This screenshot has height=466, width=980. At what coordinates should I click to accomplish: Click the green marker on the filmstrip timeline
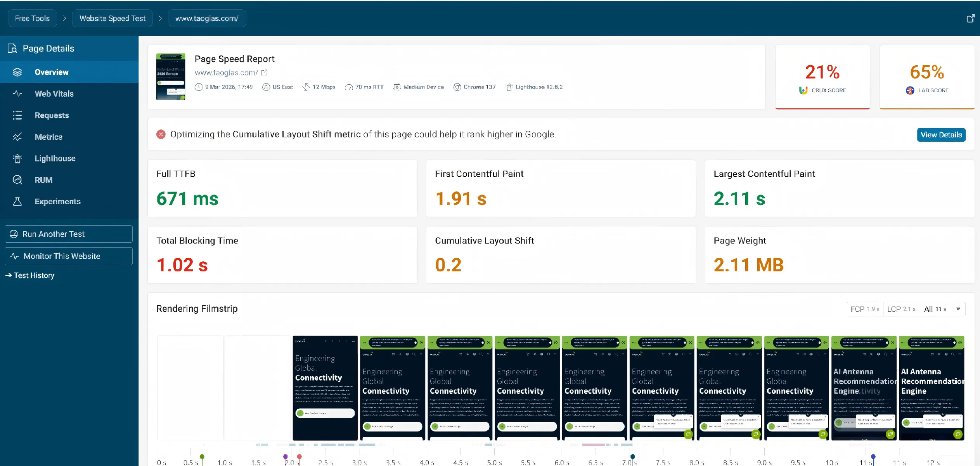point(202,457)
